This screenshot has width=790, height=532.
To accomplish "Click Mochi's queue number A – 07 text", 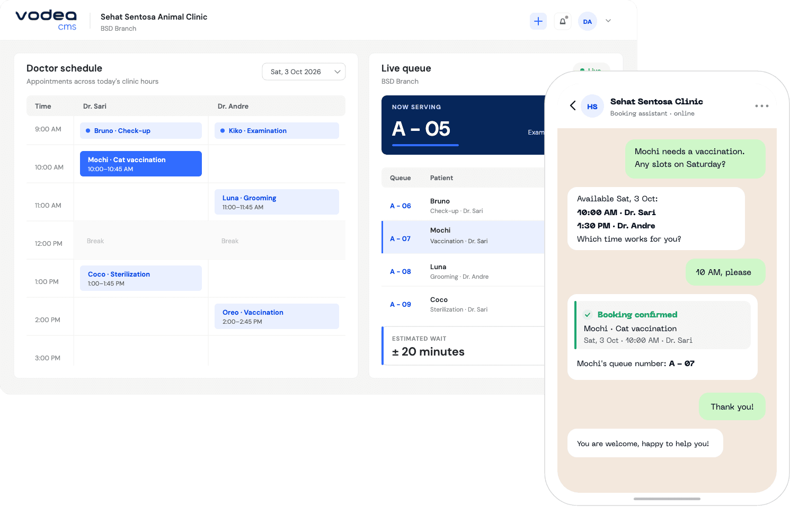I will coord(636,363).
